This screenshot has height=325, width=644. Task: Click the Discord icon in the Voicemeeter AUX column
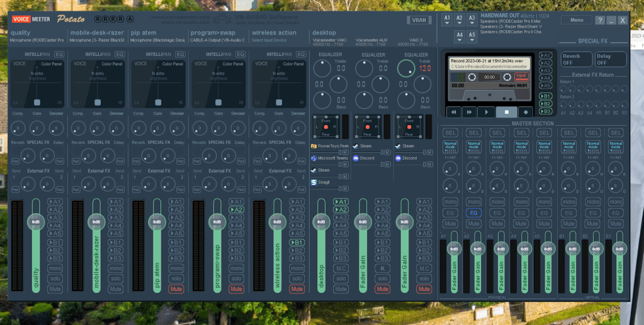coord(356,158)
